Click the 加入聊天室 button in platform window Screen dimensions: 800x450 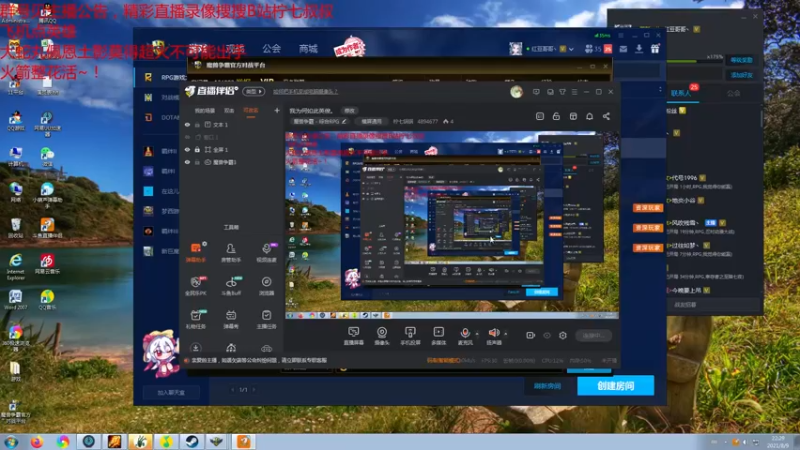click(x=171, y=392)
